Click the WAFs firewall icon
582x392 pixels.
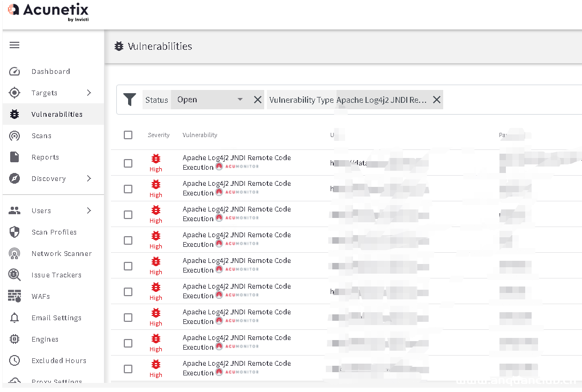pos(14,296)
